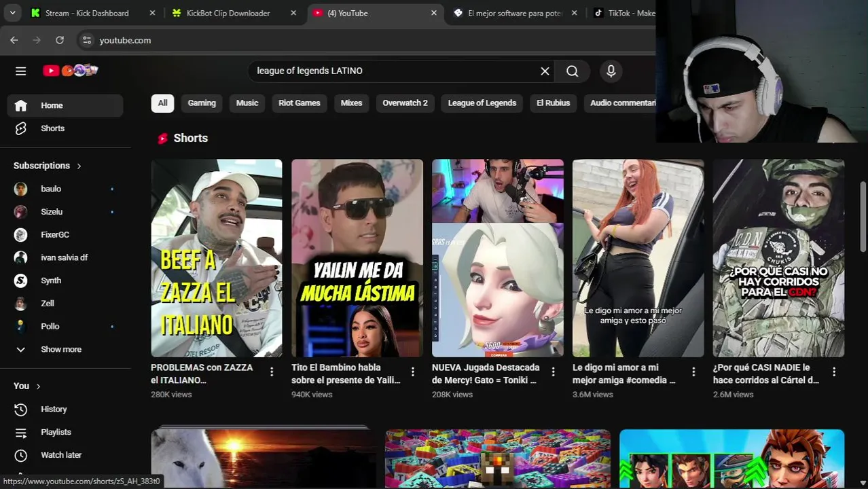Open the white wolf sunset video thumbnail
Image resolution: width=868 pixels, height=489 pixels.
click(264, 458)
